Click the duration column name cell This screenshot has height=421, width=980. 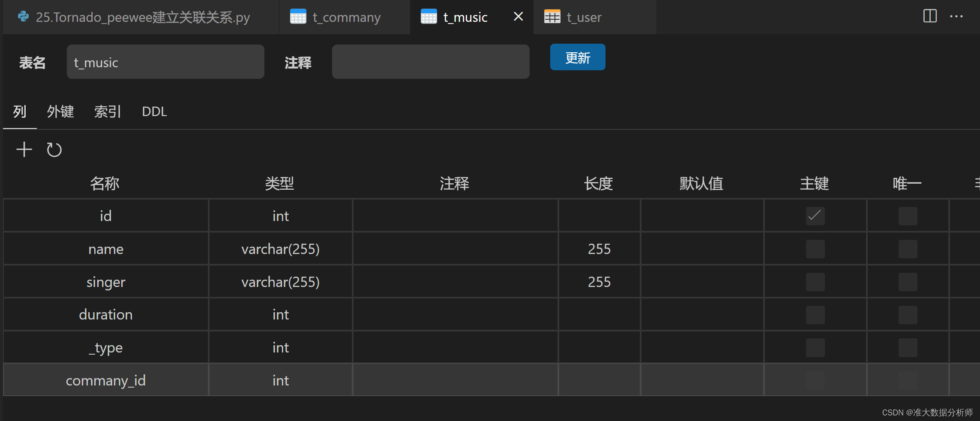[106, 315]
